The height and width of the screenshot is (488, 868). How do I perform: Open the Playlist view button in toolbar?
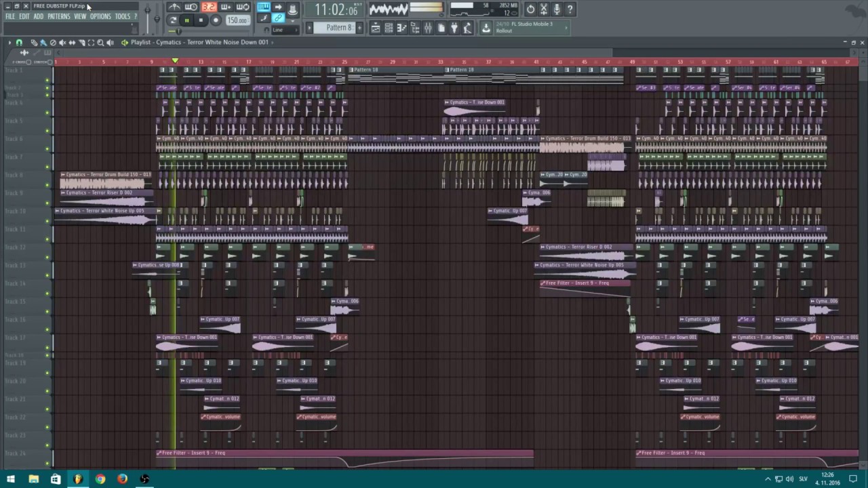point(376,28)
